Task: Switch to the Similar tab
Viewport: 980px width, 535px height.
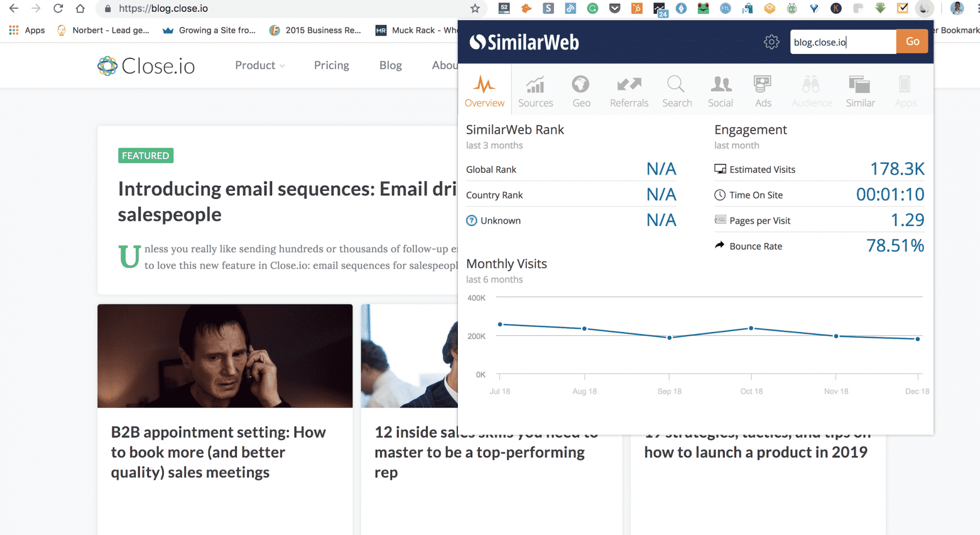Action: [x=860, y=91]
